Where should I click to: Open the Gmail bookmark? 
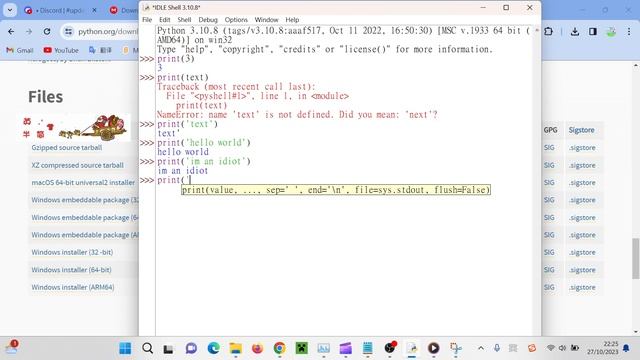click(20, 50)
